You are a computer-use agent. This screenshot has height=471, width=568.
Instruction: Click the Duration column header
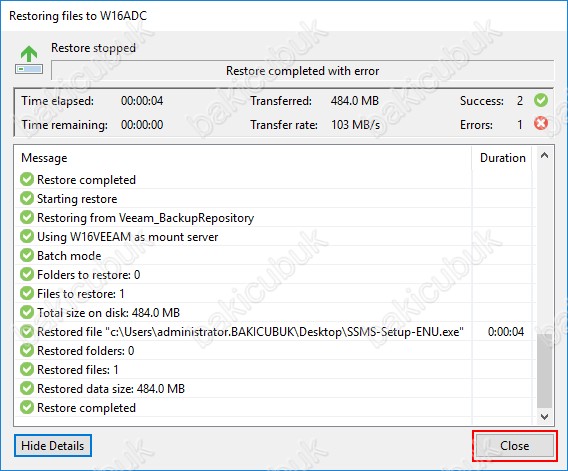pos(502,158)
